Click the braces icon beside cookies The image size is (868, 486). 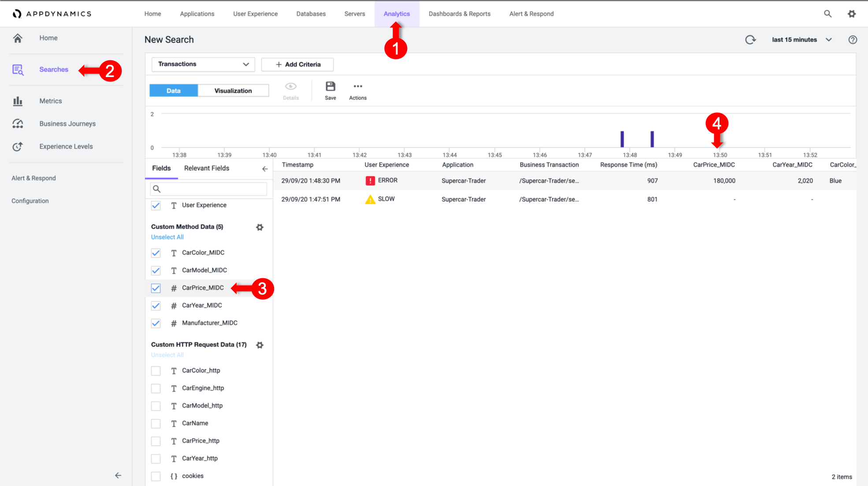coord(174,476)
